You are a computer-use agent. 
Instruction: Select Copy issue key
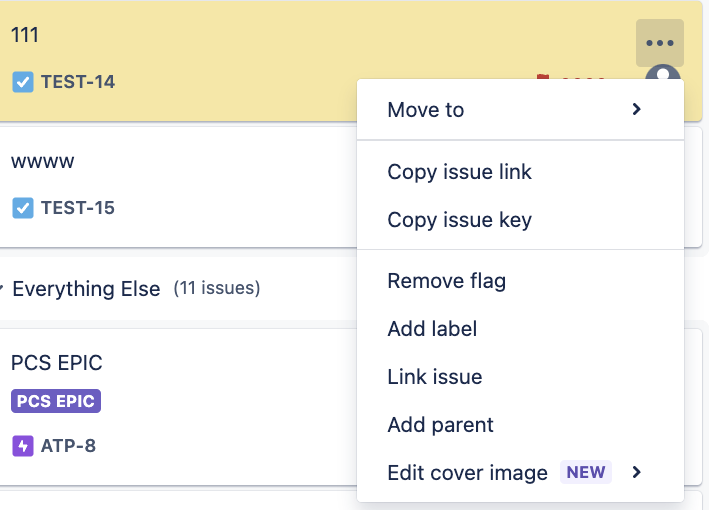[x=459, y=220]
